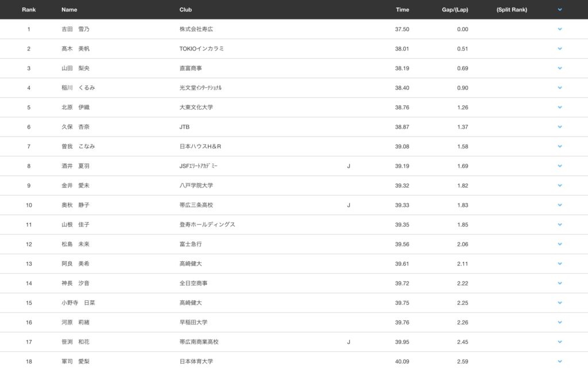Click the chevron in the 北原 伊織 row

pos(559,107)
